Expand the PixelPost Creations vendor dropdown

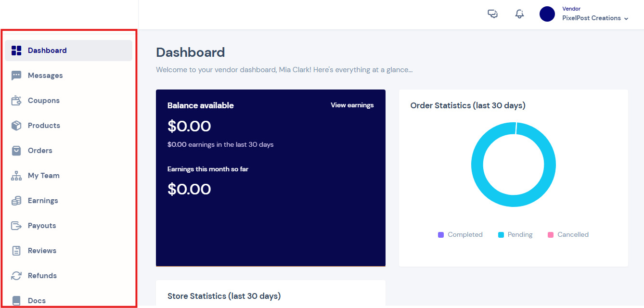point(595,18)
